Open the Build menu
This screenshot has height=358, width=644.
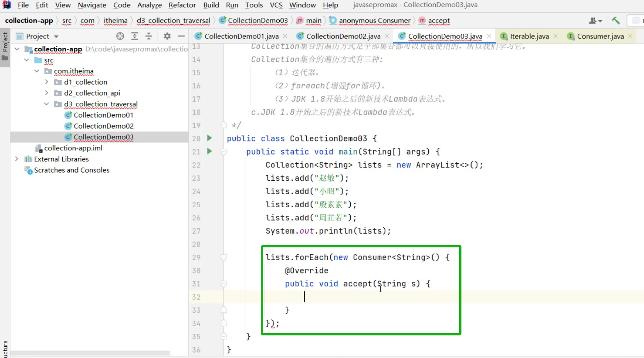coord(211,5)
